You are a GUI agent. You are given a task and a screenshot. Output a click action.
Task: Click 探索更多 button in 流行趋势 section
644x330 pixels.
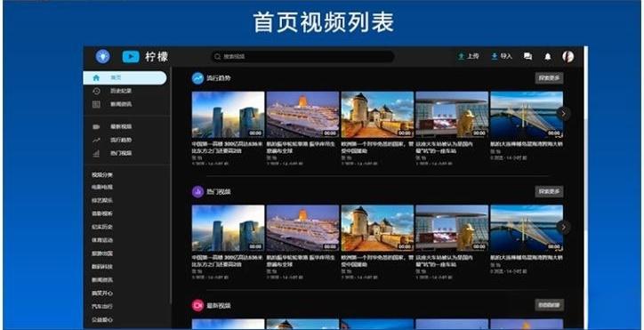tap(549, 78)
